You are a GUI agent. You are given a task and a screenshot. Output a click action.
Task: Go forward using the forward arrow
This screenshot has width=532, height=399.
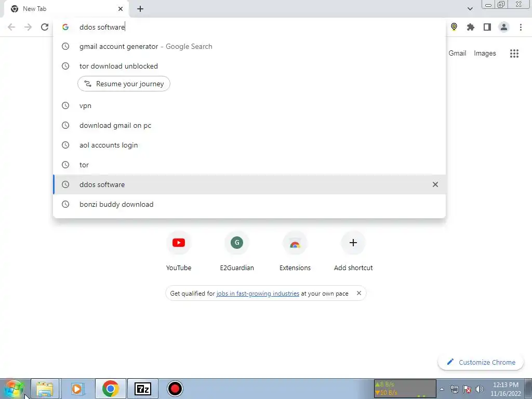28,27
